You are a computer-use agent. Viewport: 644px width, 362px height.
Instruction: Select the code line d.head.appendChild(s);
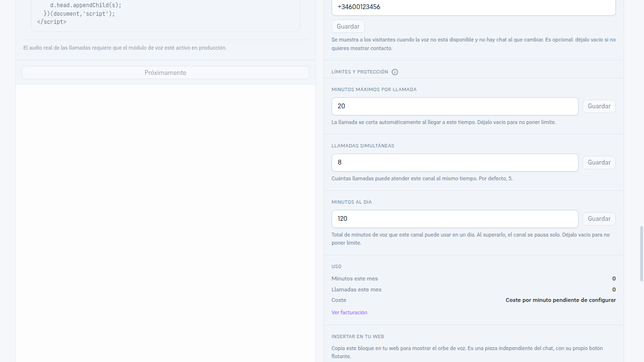(86, 5)
